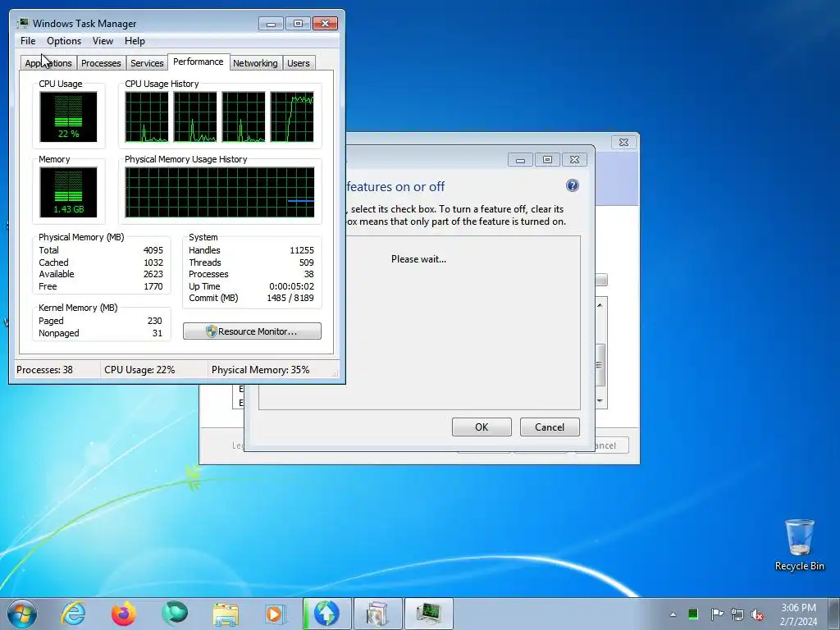Click OK in Windows Features dialog
Image resolution: width=840 pixels, height=630 pixels.
point(482,427)
